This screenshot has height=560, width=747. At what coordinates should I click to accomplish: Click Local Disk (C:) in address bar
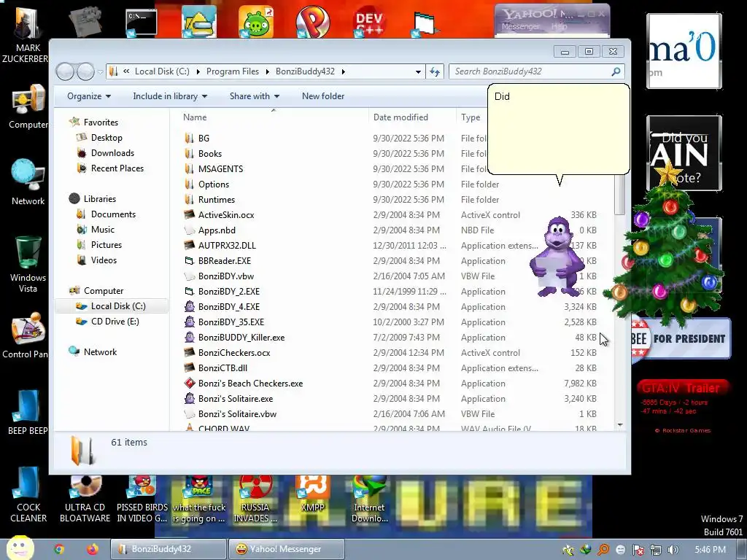coord(162,71)
